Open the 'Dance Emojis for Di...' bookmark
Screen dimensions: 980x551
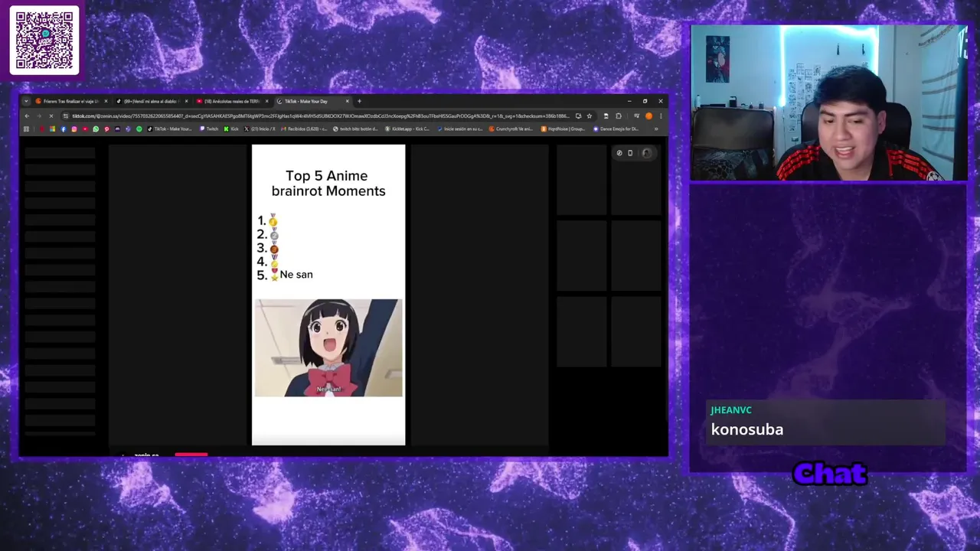pos(616,129)
